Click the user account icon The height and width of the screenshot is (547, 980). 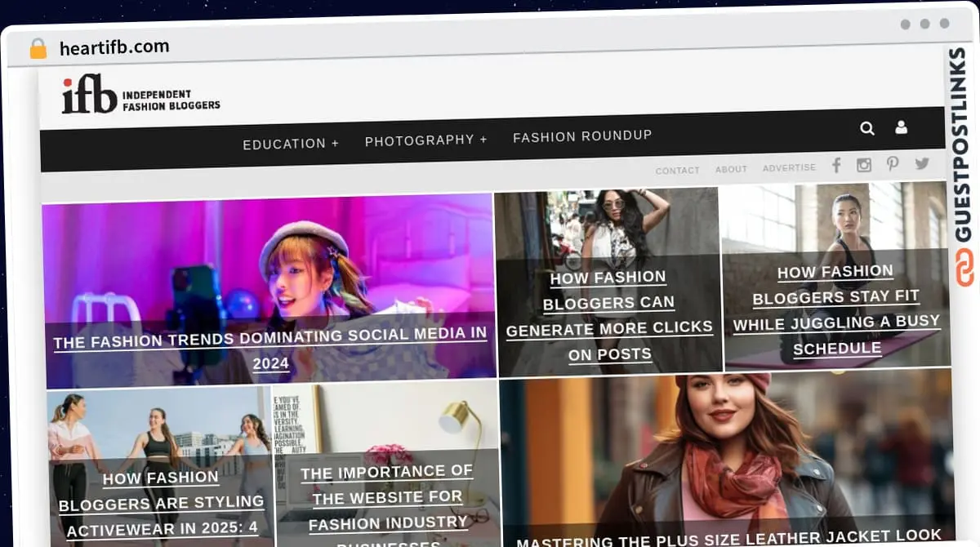[x=900, y=128]
